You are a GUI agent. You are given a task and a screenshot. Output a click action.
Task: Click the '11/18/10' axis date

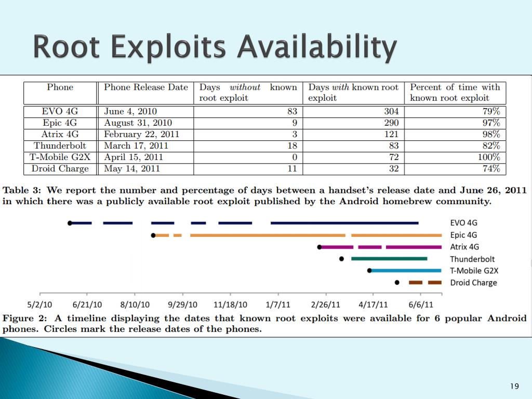(230, 304)
